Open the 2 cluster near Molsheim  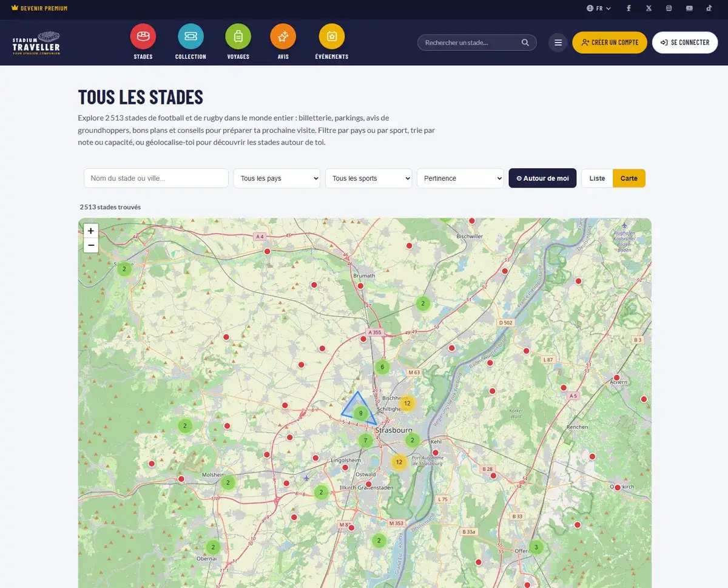[x=227, y=483]
